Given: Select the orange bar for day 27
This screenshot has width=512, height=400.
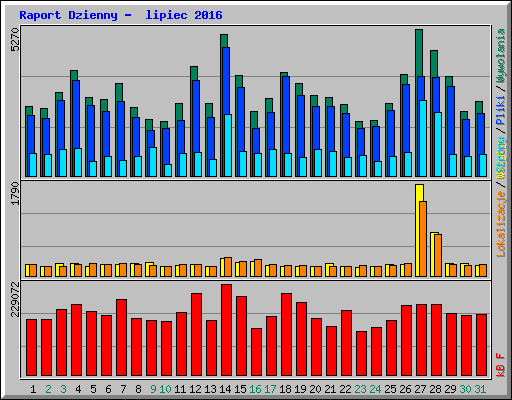Looking at the screenshot, I should pyautogui.click(x=423, y=239).
